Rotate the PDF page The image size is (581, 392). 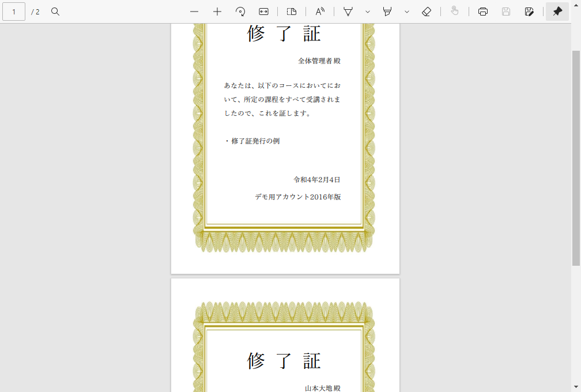click(x=240, y=12)
